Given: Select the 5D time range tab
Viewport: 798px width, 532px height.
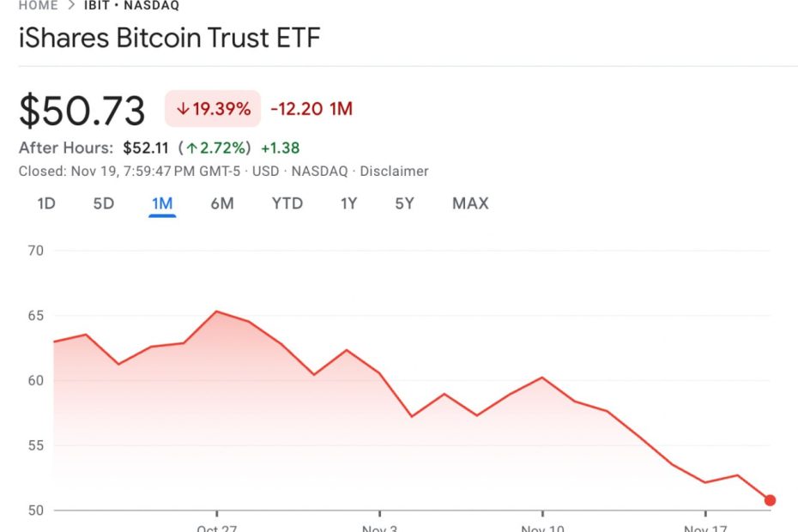Looking at the screenshot, I should 103,203.
